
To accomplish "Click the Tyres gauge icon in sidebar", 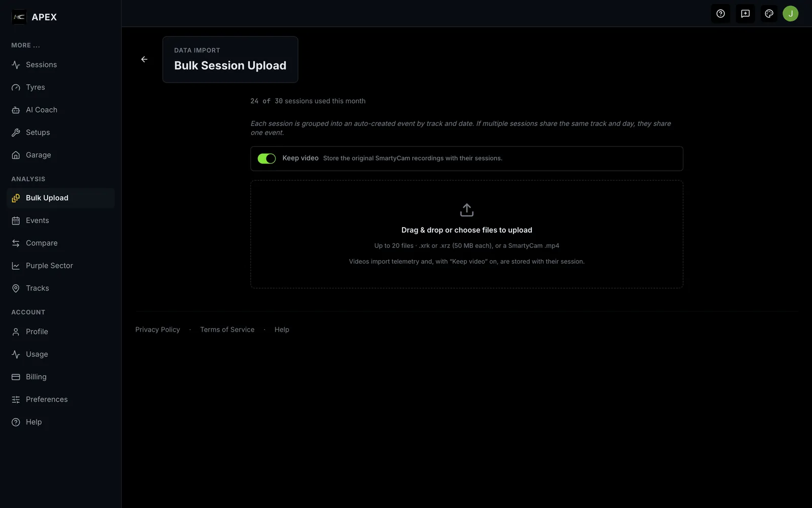I will click(x=16, y=87).
